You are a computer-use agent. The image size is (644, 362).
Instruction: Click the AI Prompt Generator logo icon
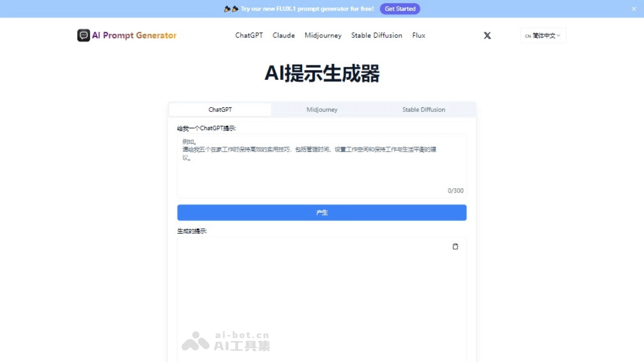pos(84,35)
